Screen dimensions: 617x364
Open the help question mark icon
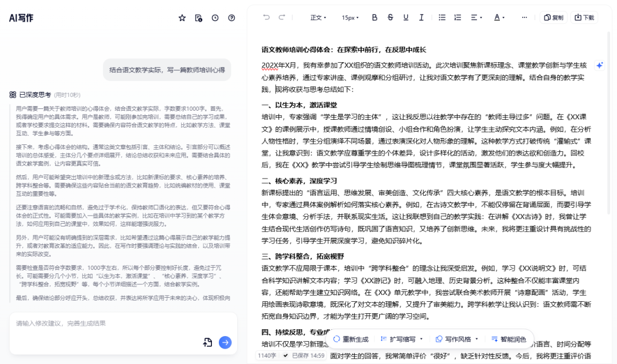[x=231, y=18]
